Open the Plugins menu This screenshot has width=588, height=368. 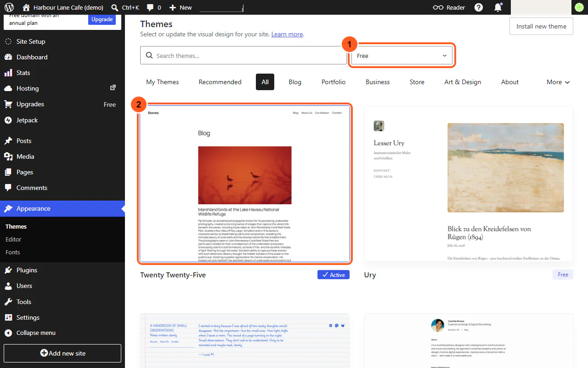click(x=62, y=270)
